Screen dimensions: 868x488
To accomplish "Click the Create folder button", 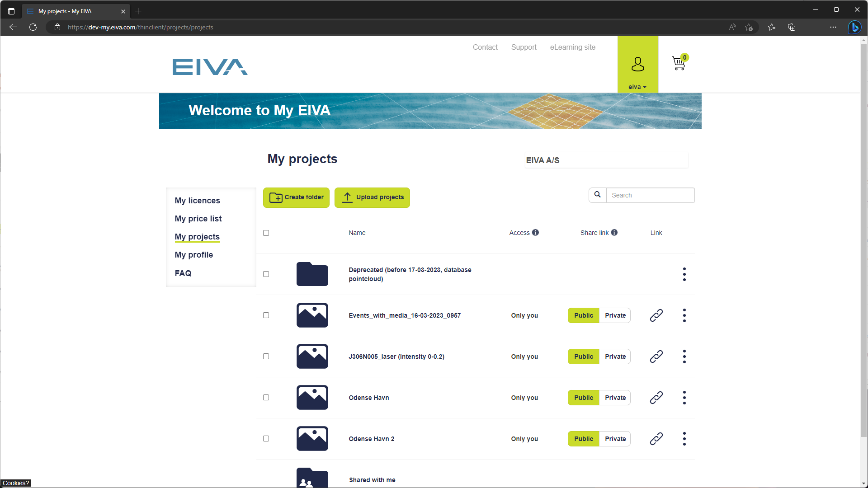I will [296, 197].
